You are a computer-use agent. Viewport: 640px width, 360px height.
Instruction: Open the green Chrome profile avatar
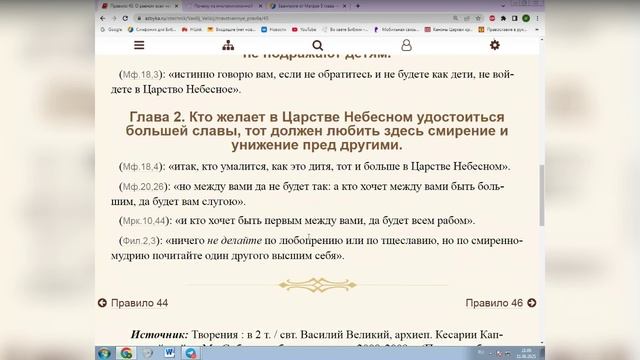[x=526, y=18]
